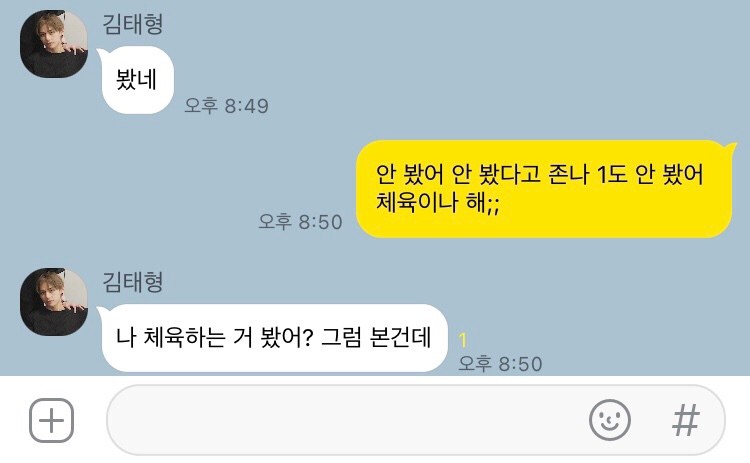Tap the 김태형 name above the last message

[x=133, y=282]
